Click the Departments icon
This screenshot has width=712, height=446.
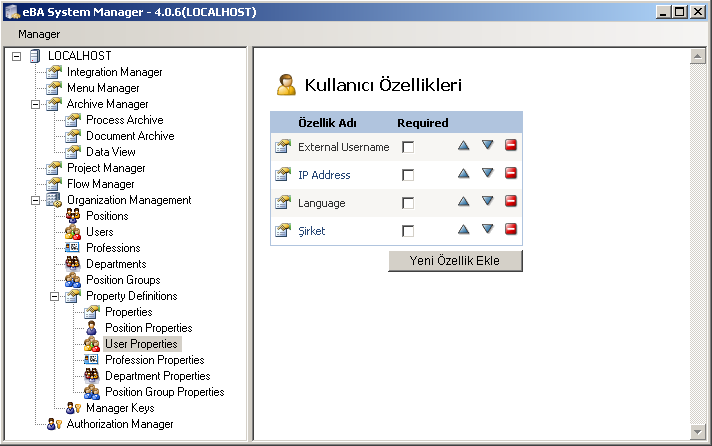tap(73, 263)
